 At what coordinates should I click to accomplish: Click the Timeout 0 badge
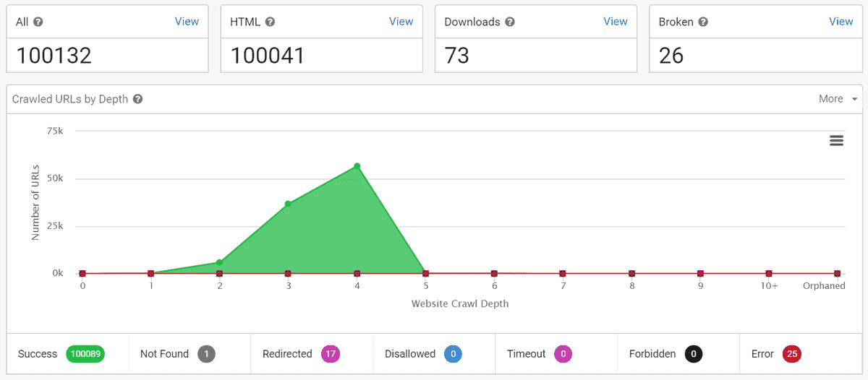[563, 354]
